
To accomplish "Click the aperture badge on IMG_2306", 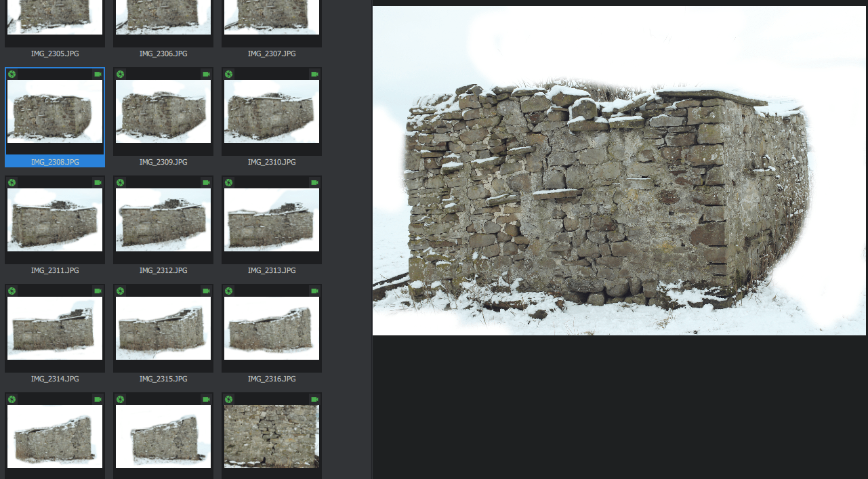I will point(119,3).
